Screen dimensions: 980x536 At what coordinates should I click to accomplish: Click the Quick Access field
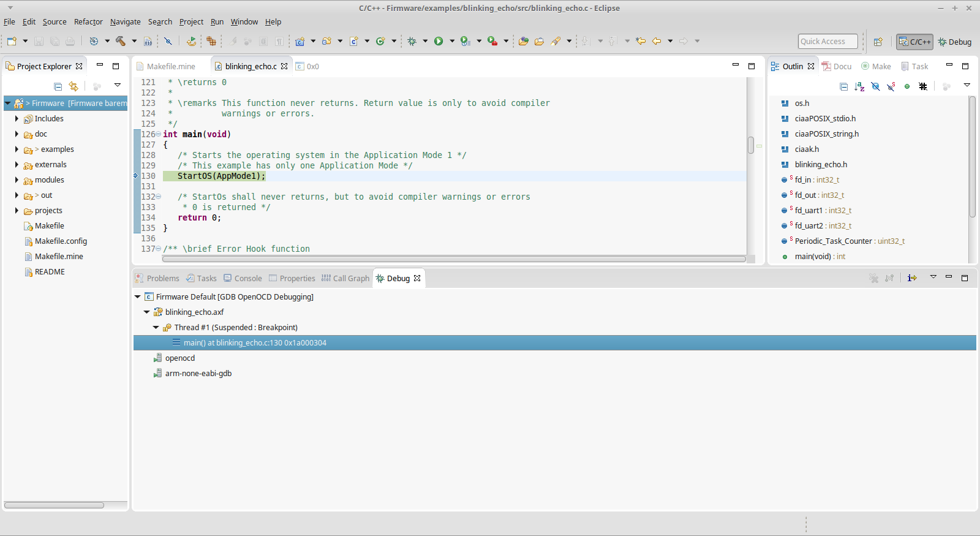coord(827,41)
